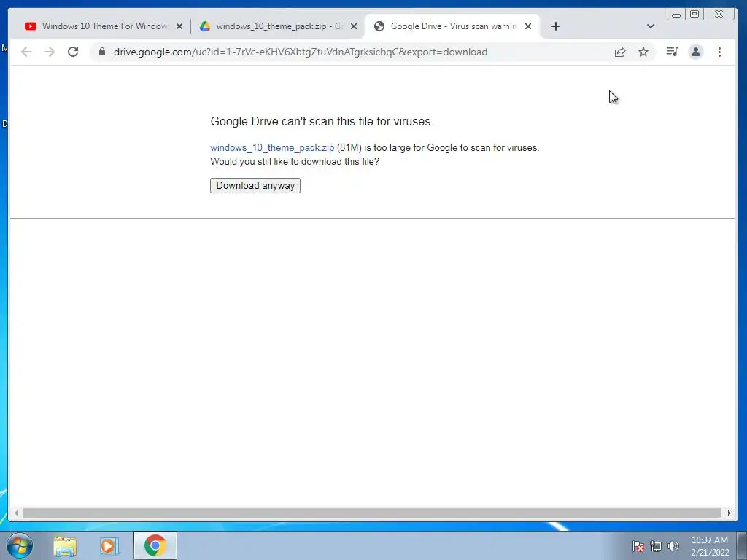
Task: Expand the tab search dropdown arrow
Action: click(x=650, y=26)
